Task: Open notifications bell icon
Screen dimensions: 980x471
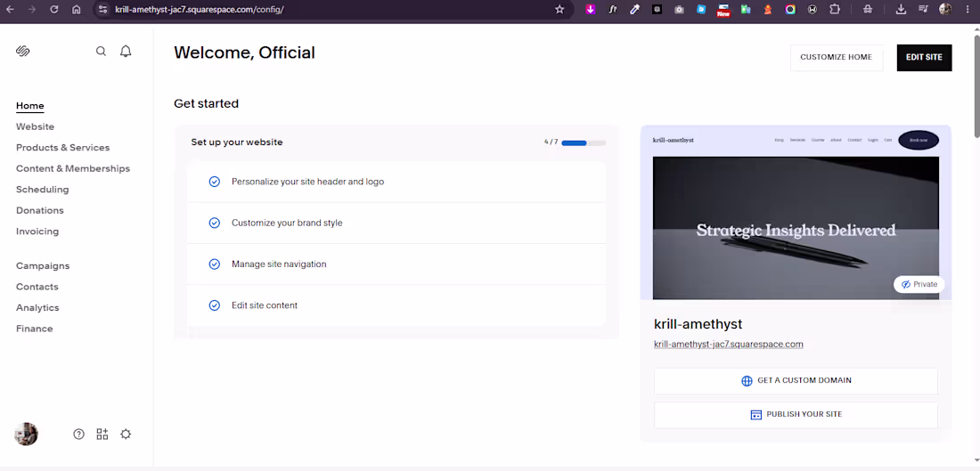Action: (x=126, y=52)
